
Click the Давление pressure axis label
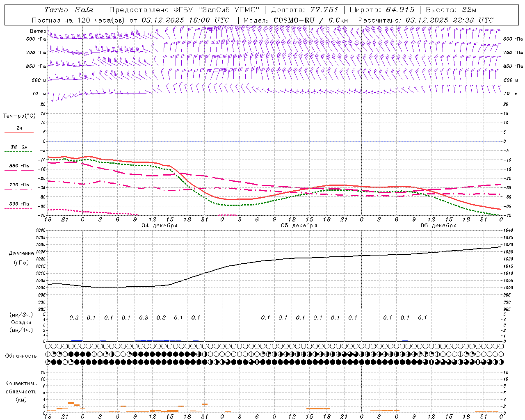coord(21,253)
